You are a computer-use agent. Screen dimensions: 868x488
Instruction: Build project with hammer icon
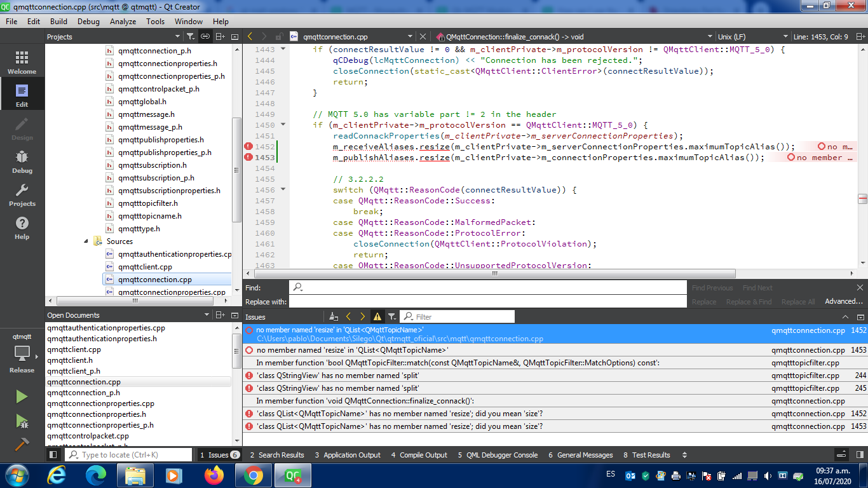22,444
